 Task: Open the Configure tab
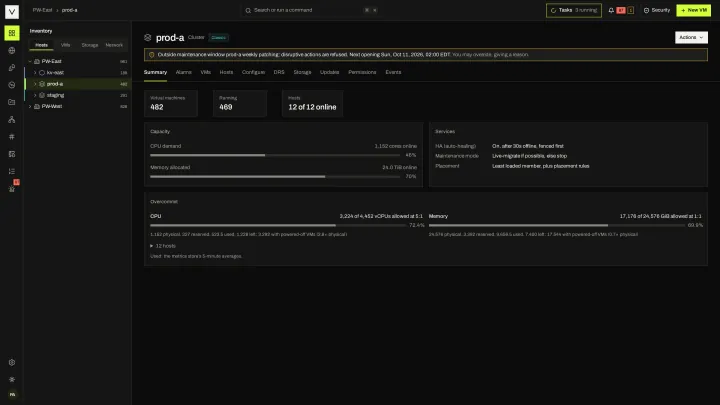(253, 72)
